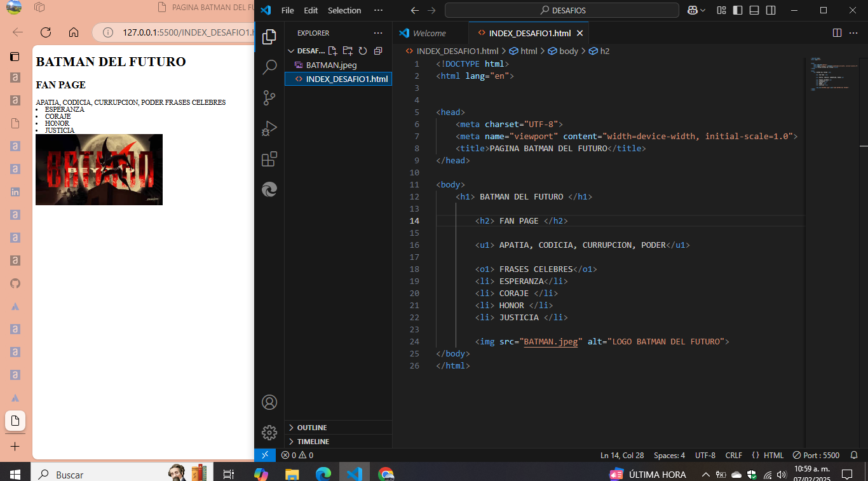Select the h2 breadcrumb item
The width and height of the screenshot is (868, 481).
click(x=599, y=51)
